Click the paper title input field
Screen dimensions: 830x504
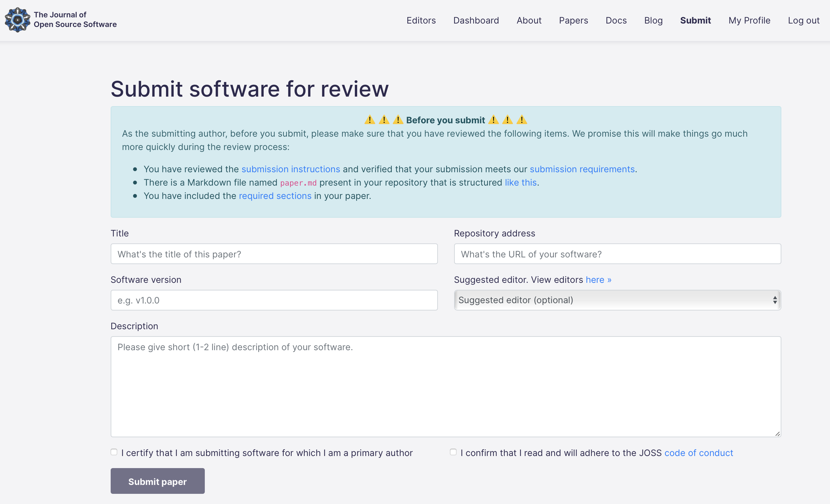tap(274, 254)
